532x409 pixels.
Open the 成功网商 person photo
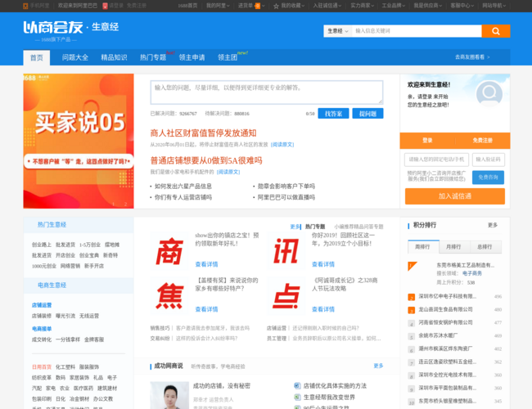click(x=169, y=395)
